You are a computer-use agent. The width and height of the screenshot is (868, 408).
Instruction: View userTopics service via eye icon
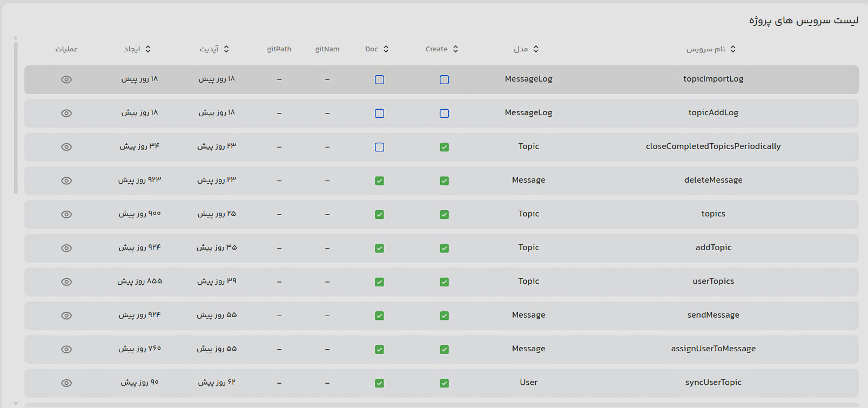coord(66,282)
